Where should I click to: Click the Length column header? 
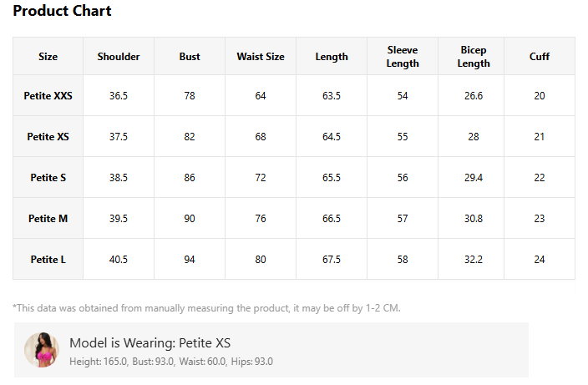332,57
